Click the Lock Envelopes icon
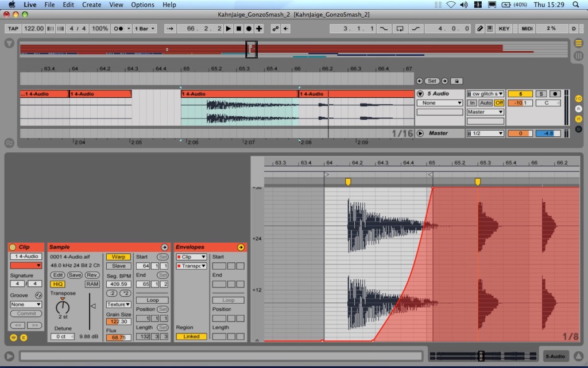The image size is (588, 368). pos(456,81)
